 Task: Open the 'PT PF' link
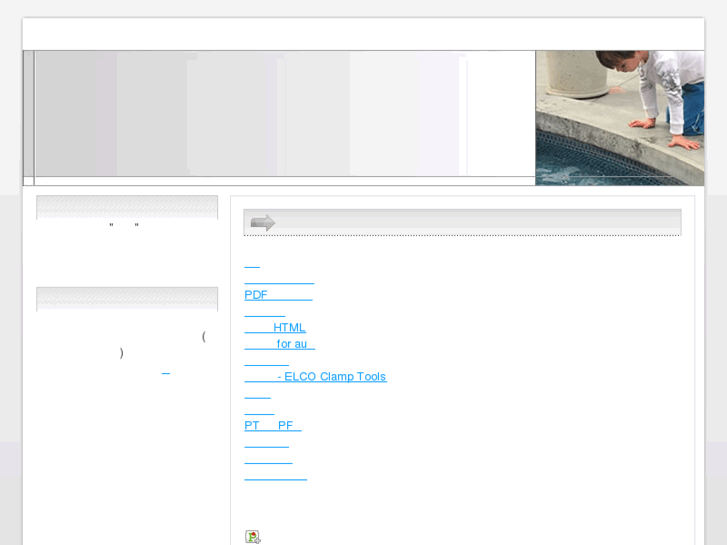(273, 425)
